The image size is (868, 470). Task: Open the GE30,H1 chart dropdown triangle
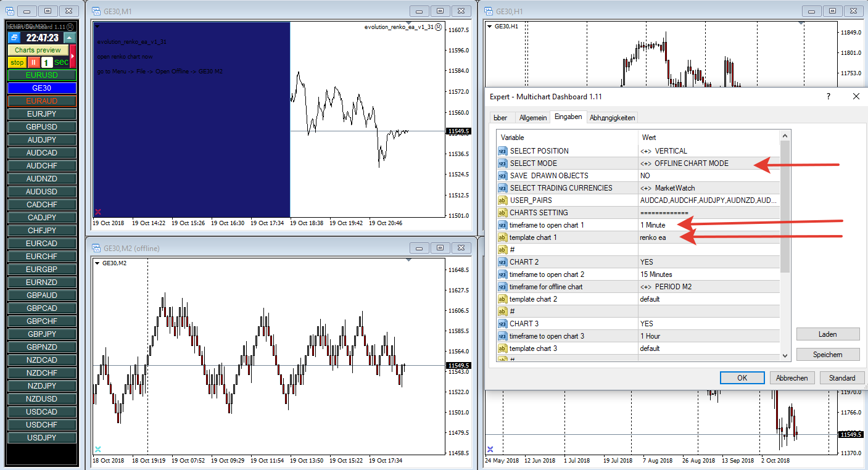point(490,27)
